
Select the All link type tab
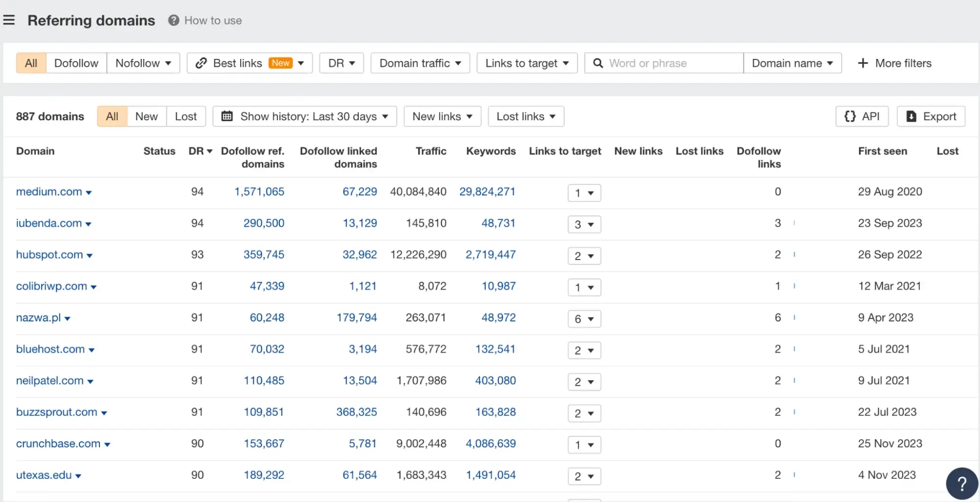pos(31,63)
